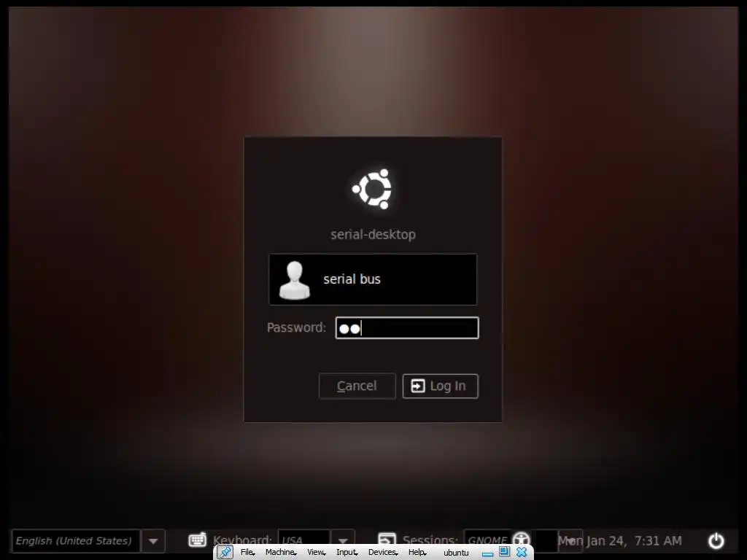Screen dimensions: 747x560
Task: Click the ubuntu VM name on the toolbar
Action: click(x=456, y=553)
